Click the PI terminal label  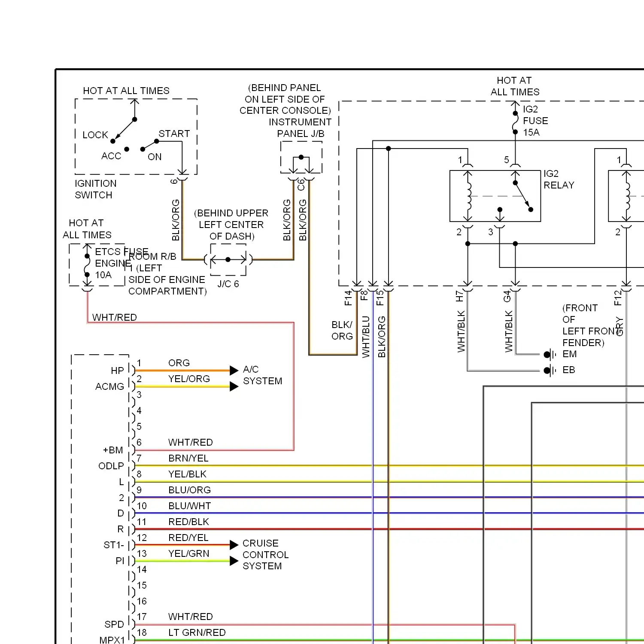tap(120, 561)
